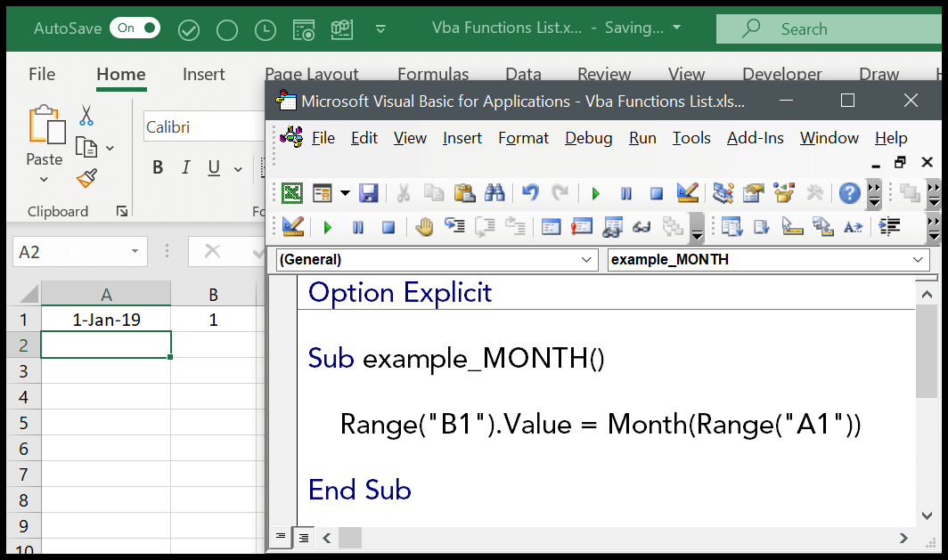This screenshot has width=948, height=560.
Task: Click Format Painter brush in Excel ribbon
Action: pyautogui.click(x=86, y=179)
